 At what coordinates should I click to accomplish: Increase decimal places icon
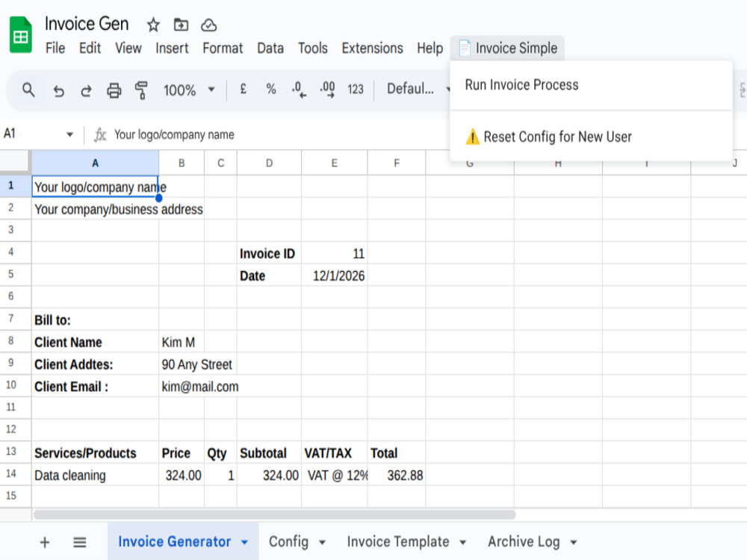(x=327, y=89)
